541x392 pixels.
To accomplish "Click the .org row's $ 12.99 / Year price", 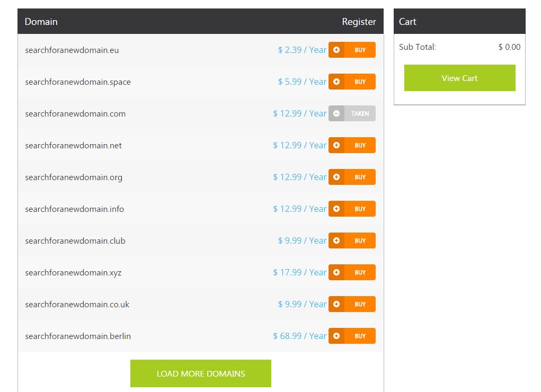I will coord(300,177).
